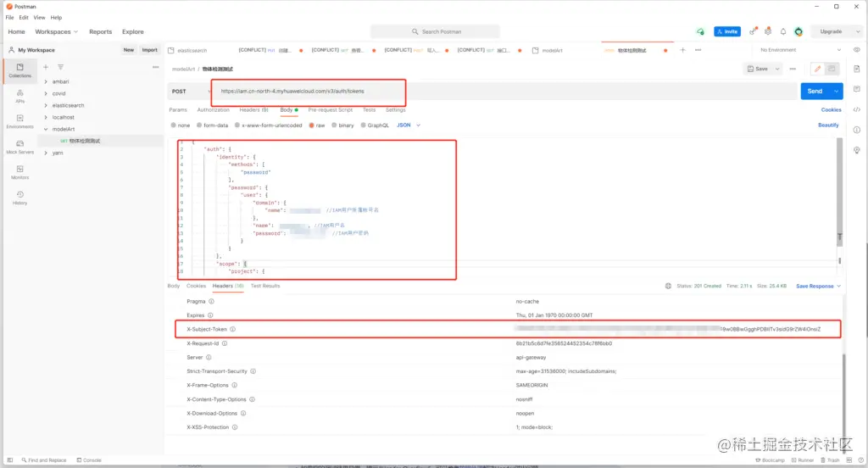Open the Environments sidebar panel
The height and width of the screenshot is (468, 868).
(20, 121)
